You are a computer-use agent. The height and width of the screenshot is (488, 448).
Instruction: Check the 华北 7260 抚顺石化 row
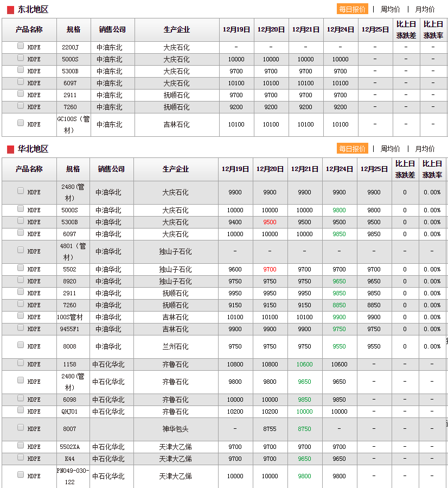click(21, 304)
